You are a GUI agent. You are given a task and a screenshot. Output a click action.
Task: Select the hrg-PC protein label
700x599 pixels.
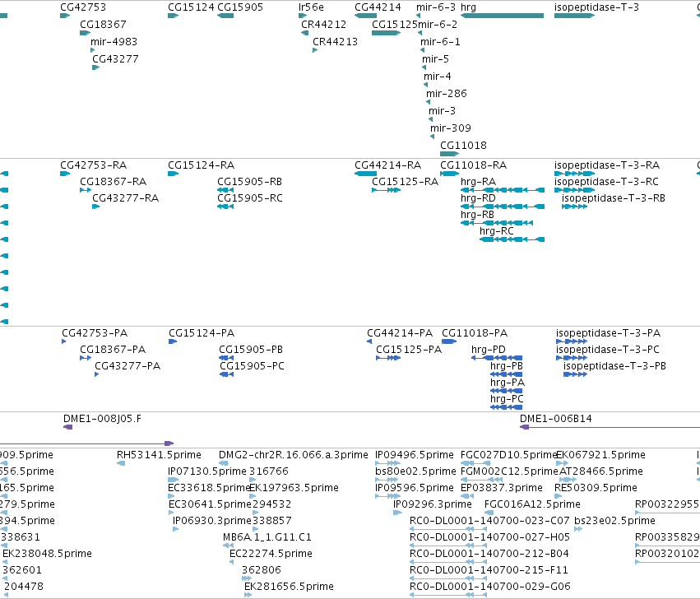(507, 399)
